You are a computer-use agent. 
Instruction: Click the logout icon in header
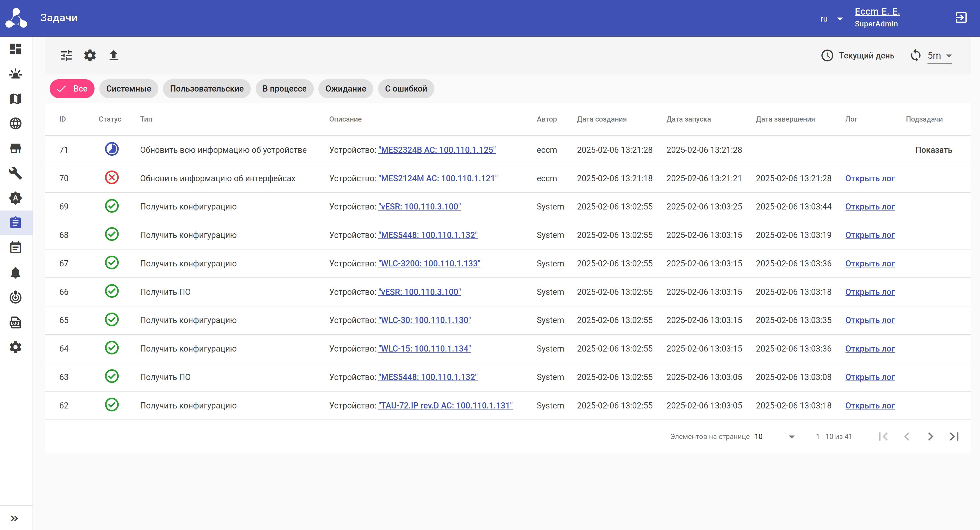(961, 17)
